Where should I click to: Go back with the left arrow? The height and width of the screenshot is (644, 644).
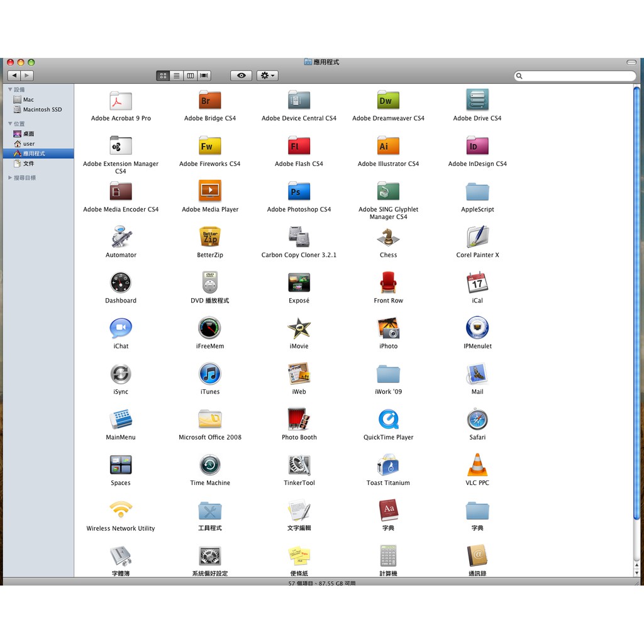click(x=14, y=75)
